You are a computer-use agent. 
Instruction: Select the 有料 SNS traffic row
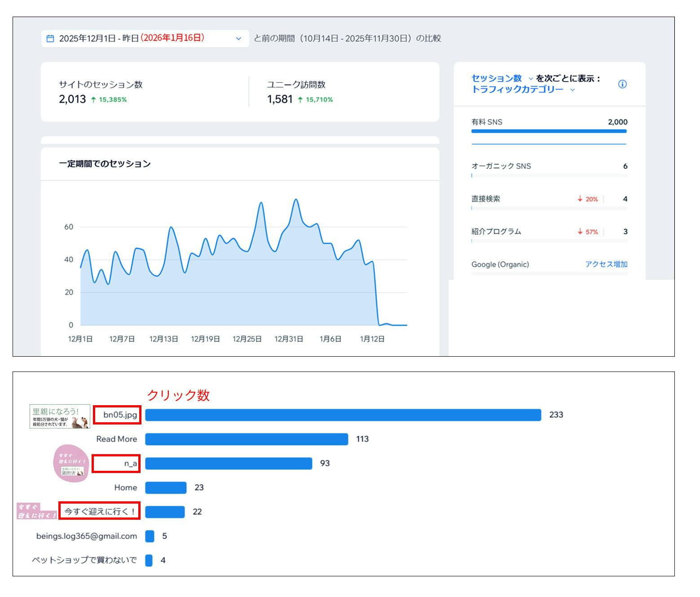[549, 125]
